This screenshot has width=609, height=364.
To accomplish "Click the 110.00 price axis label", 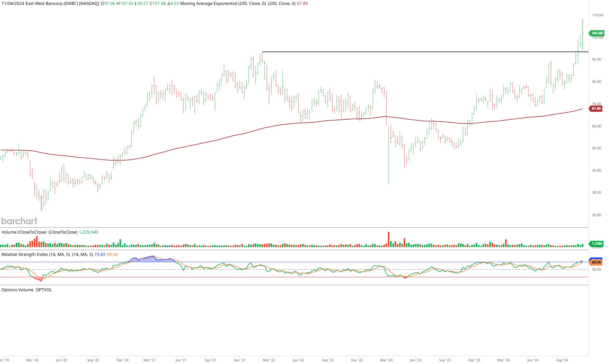I will [x=597, y=15].
